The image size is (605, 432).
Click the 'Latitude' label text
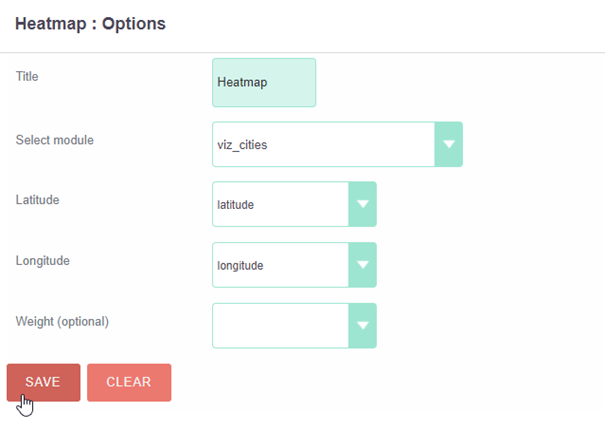click(37, 200)
